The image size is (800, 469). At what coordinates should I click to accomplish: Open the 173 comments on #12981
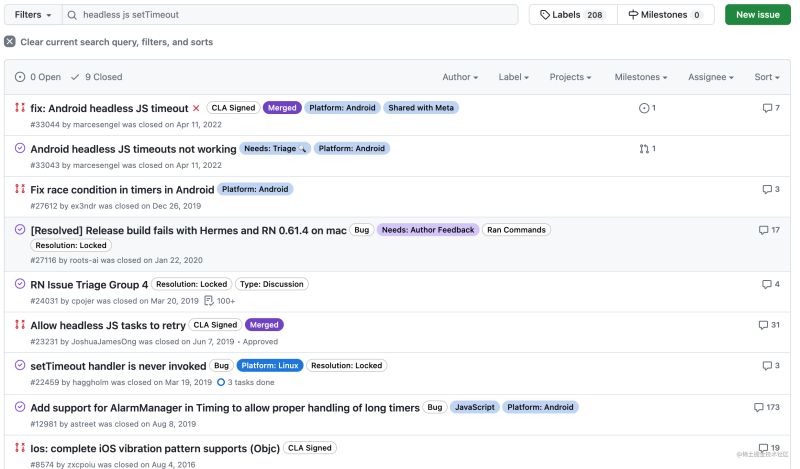click(x=766, y=408)
